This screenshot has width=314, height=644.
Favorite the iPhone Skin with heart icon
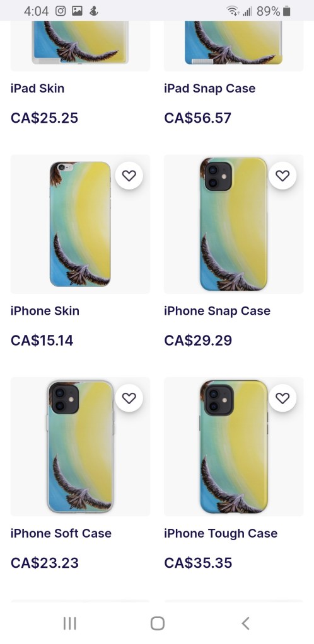(x=129, y=176)
